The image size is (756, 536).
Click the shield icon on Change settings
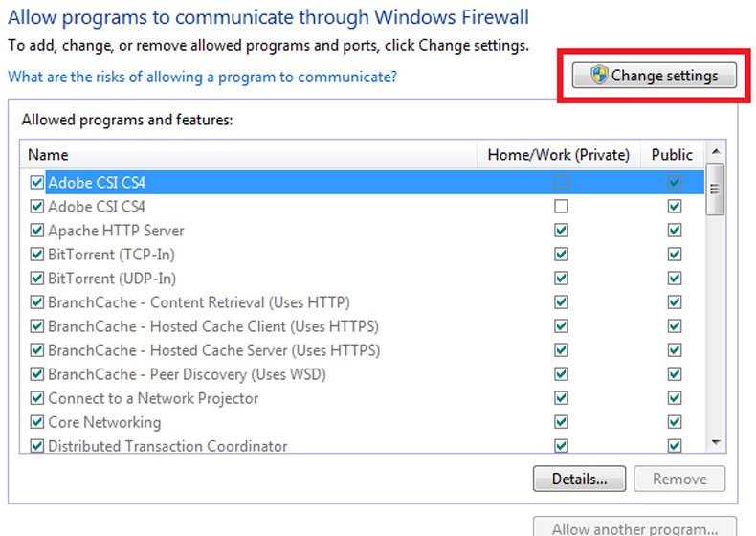599,76
